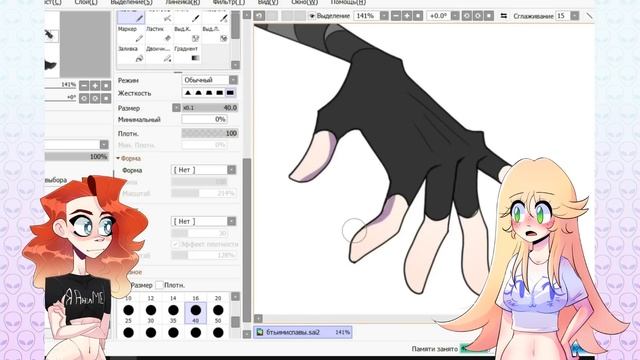This screenshot has width=640, height=360.
Task: Rotate canvas counterclockwise in the top toolbar
Action: point(467,16)
